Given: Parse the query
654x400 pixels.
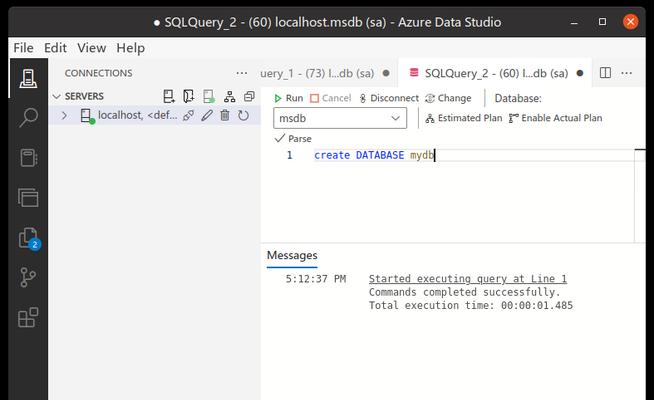Looking at the screenshot, I should coord(293,138).
